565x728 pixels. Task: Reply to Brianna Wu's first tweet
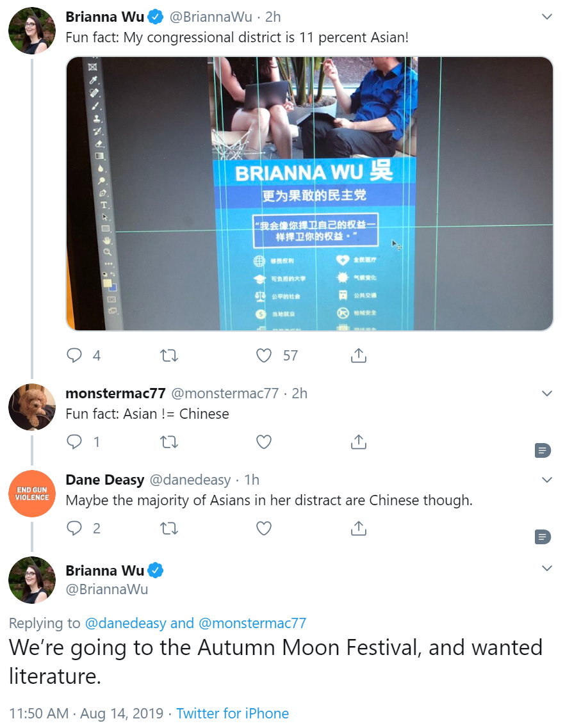(x=74, y=355)
